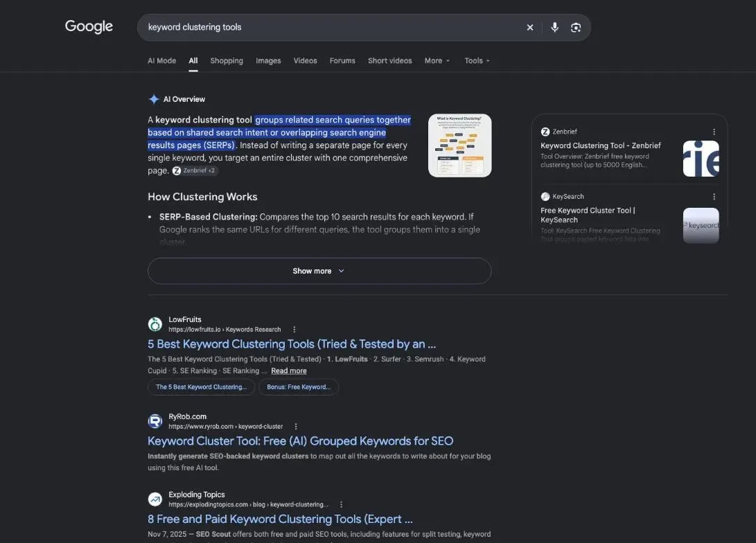Viewport: 756px width, 543px height.
Task: Expand the More search filters dropdown
Action: coord(437,61)
